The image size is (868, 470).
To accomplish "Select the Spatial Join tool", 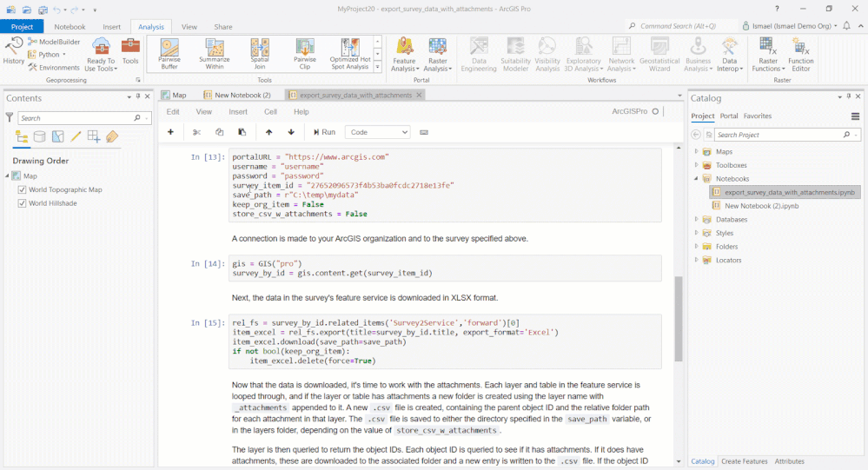I will tap(260, 54).
